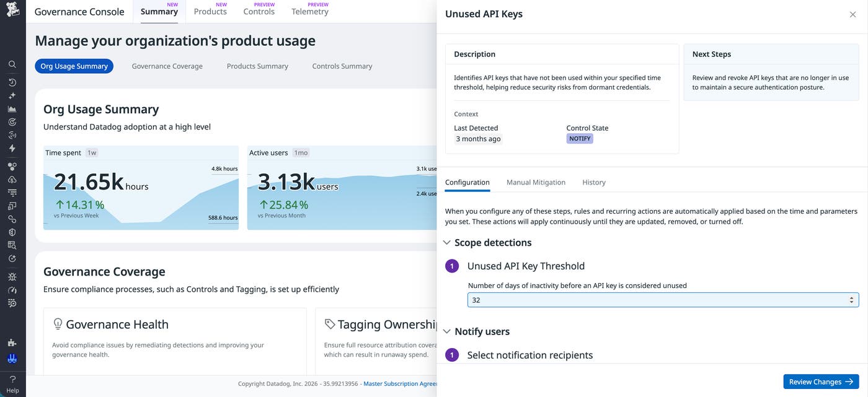Open the History tab

pyautogui.click(x=593, y=183)
